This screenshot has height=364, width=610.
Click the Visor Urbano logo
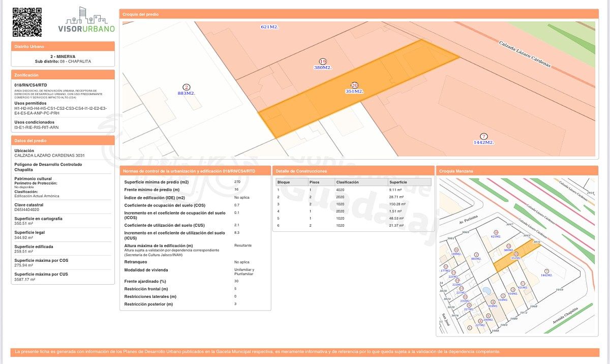(x=86, y=20)
